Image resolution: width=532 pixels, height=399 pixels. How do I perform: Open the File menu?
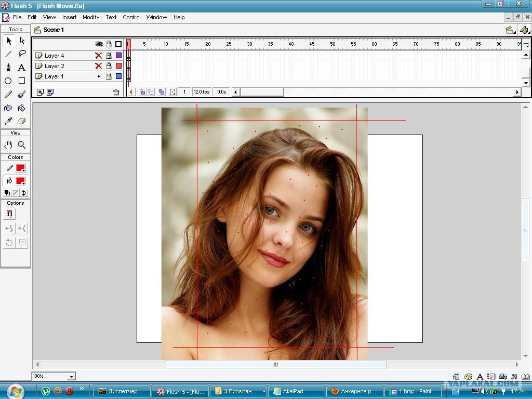coord(17,17)
